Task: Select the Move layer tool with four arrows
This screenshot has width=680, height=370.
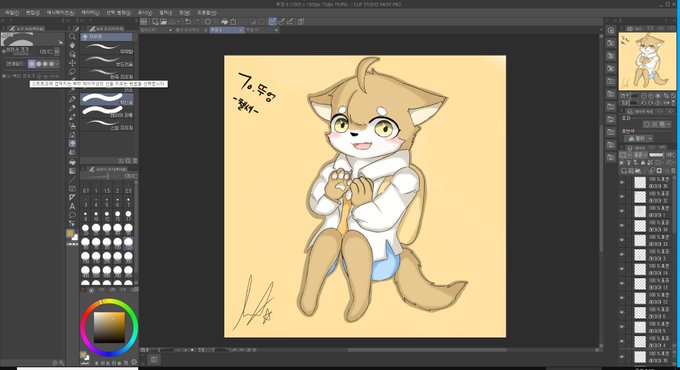Action: pos(72,63)
